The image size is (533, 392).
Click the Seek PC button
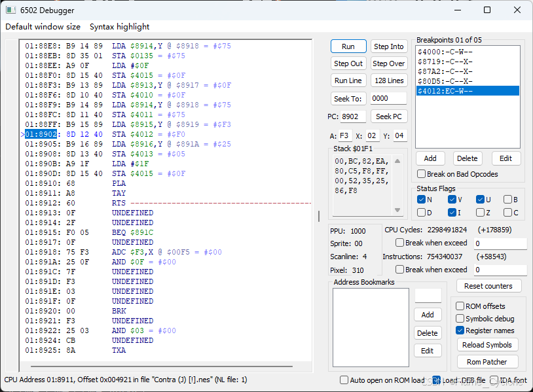tap(389, 116)
